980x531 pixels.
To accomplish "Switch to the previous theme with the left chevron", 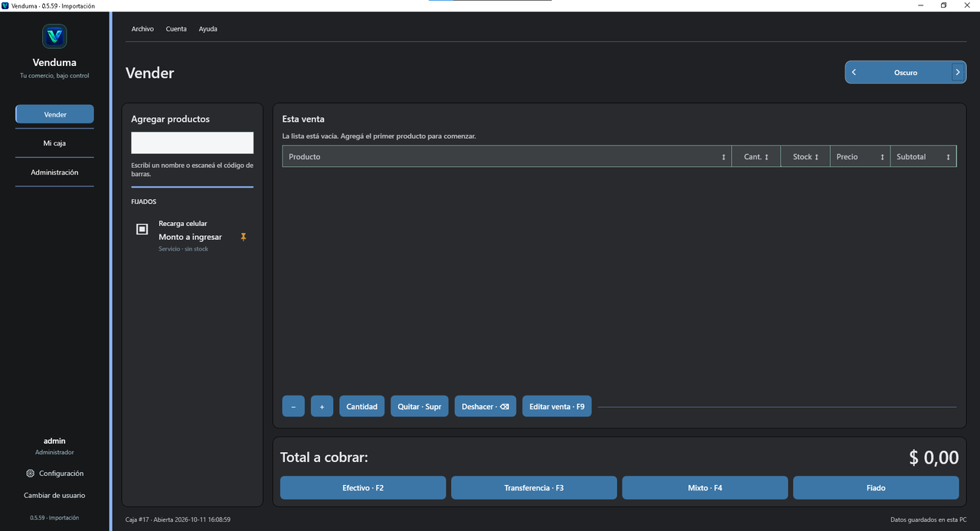I will pos(854,72).
